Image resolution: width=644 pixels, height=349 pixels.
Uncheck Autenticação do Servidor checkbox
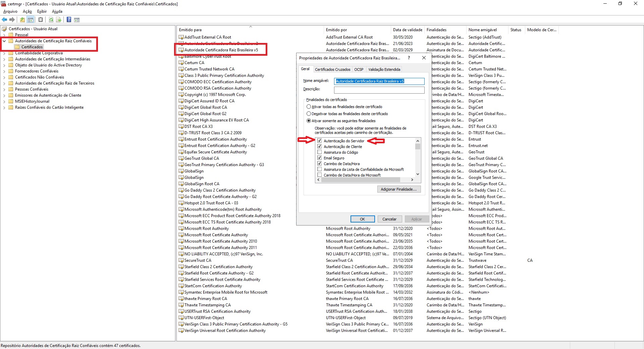point(319,141)
